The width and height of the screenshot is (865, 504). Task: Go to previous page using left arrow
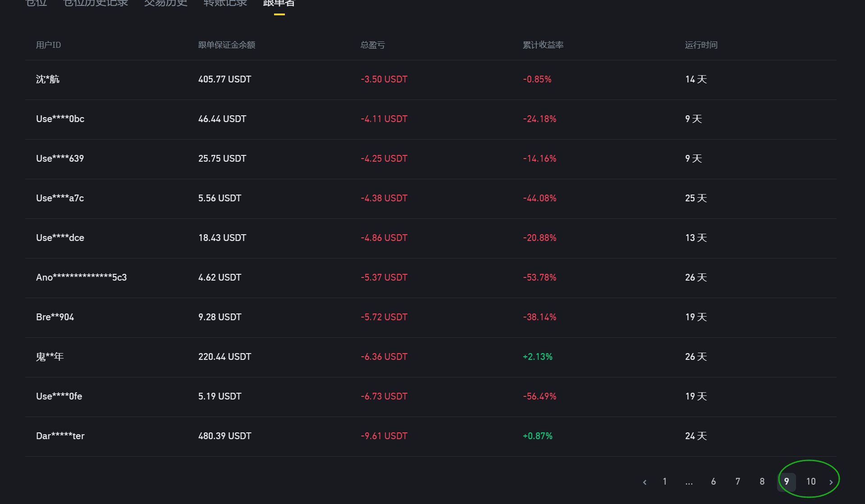pyautogui.click(x=645, y=482)
